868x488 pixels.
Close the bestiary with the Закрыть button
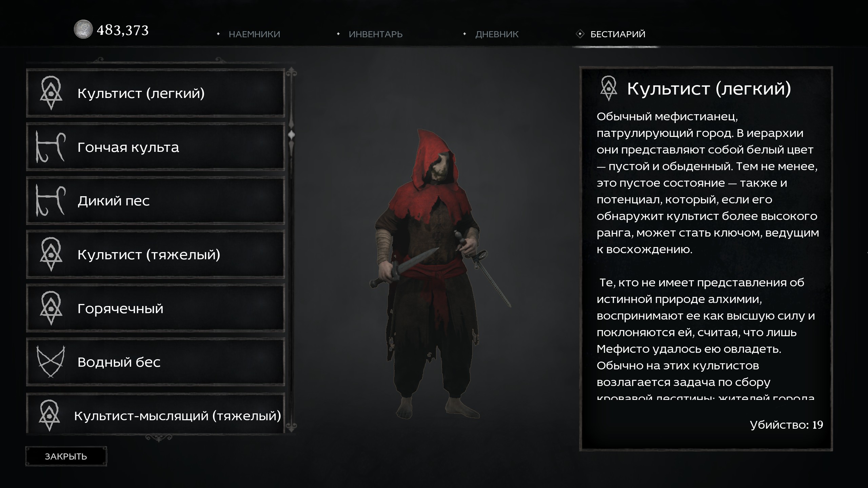[x=66, y=456]
